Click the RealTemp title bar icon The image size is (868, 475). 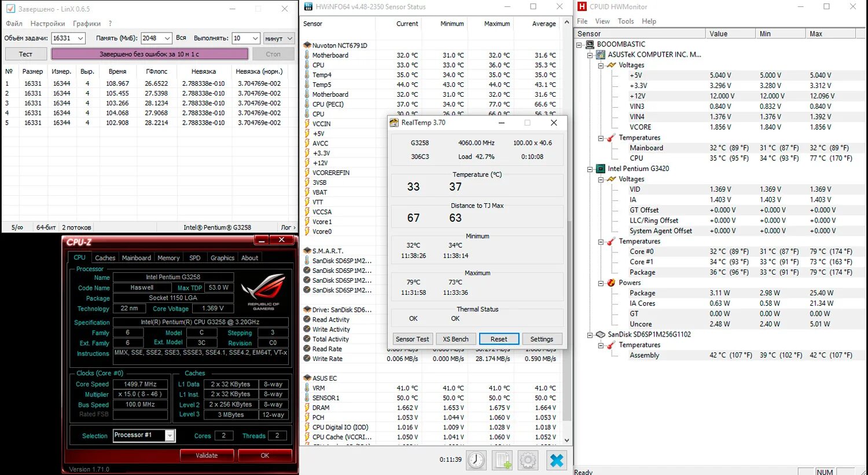394,123
